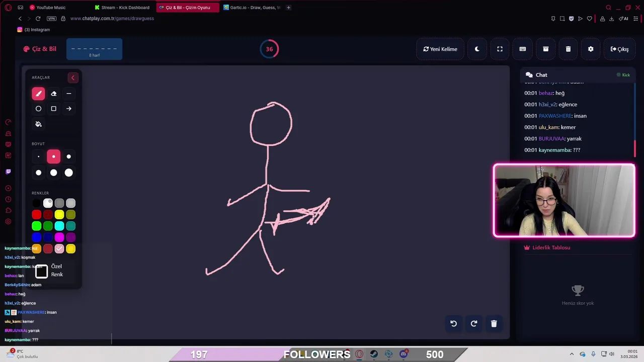This screenshot has width=644, height=362.
Task: Show hidden system tray icons
Action: [x=572, y=354]
